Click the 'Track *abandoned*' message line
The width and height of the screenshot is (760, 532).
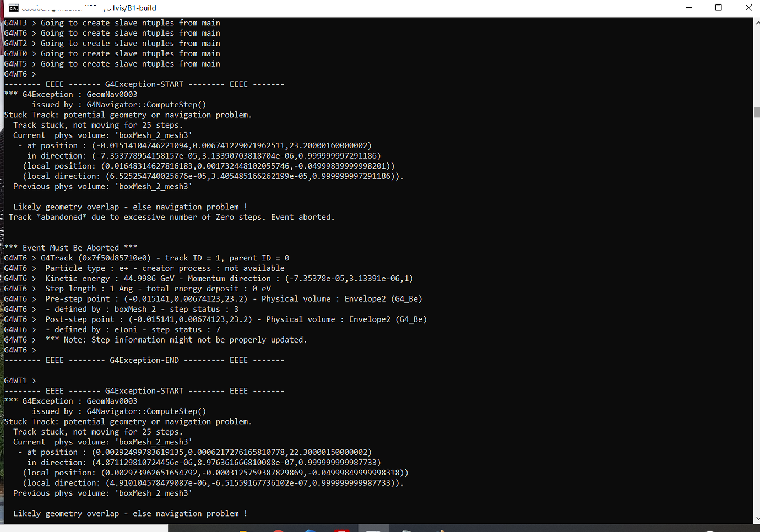[171, 217]
